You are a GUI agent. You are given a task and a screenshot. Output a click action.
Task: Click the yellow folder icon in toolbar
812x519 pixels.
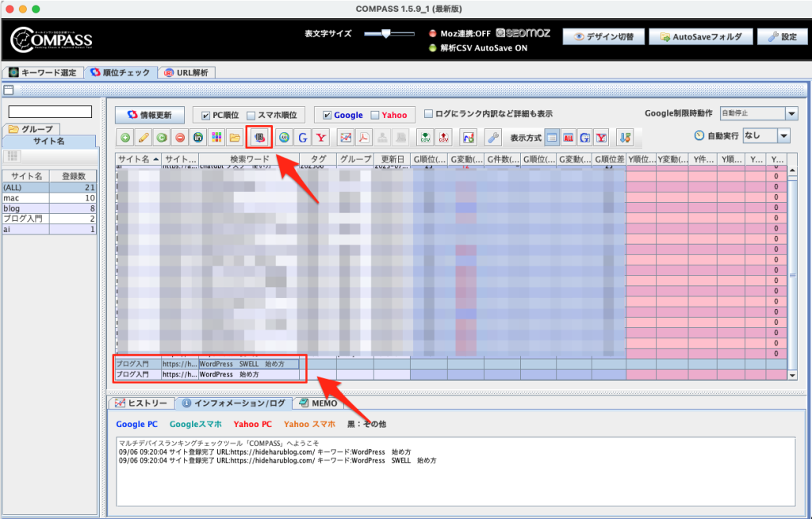click(x=235, y=138)
